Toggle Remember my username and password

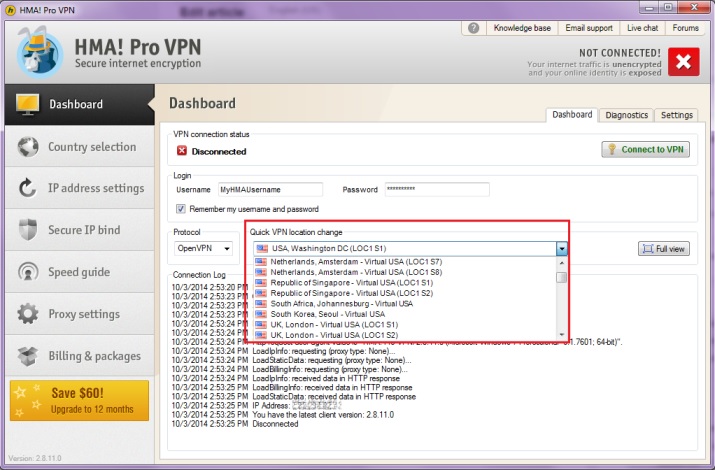tap(181, 209)
